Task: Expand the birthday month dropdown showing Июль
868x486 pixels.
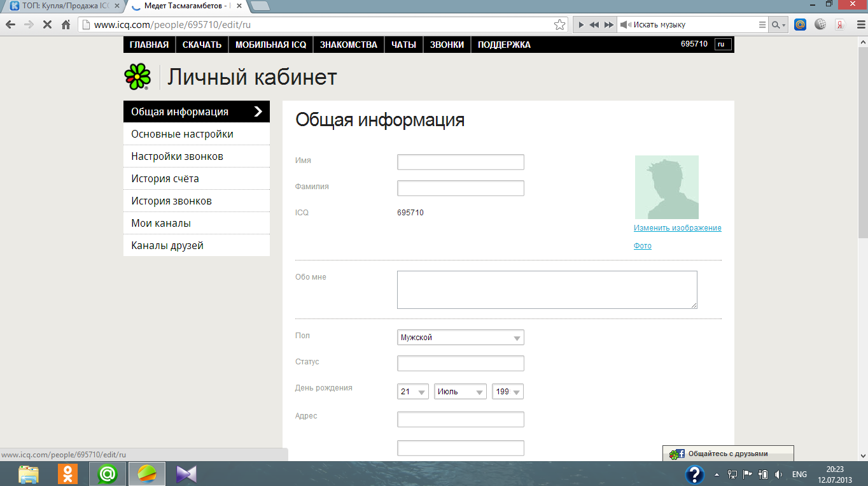Action: coord(460,392)
